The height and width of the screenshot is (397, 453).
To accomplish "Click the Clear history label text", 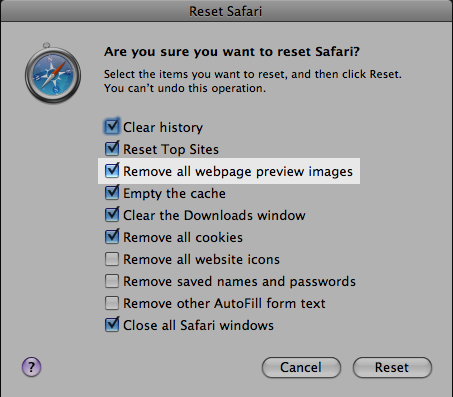I will [x=163, y=128].
